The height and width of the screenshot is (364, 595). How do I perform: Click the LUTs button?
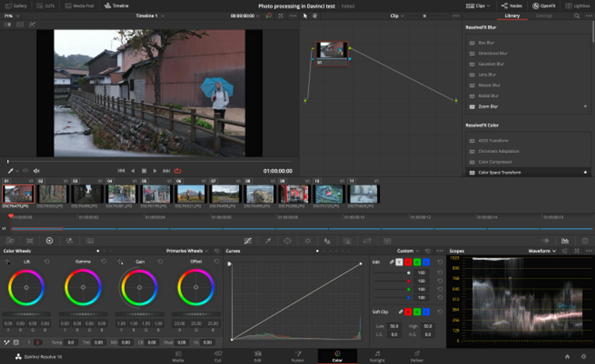pos(46,6)
